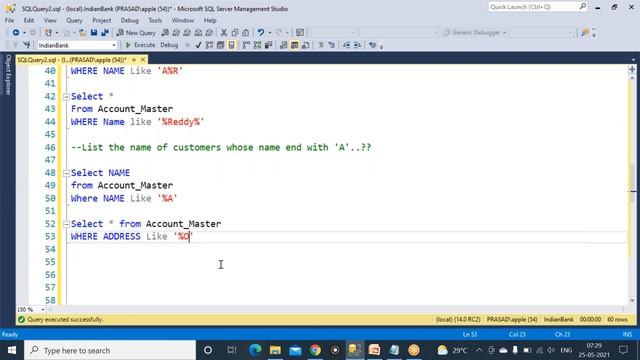The width and height of the screenshot is (640, 360).
Task: Click the Activity Monitor toolbar icon
Action: [x=300, y=33]
